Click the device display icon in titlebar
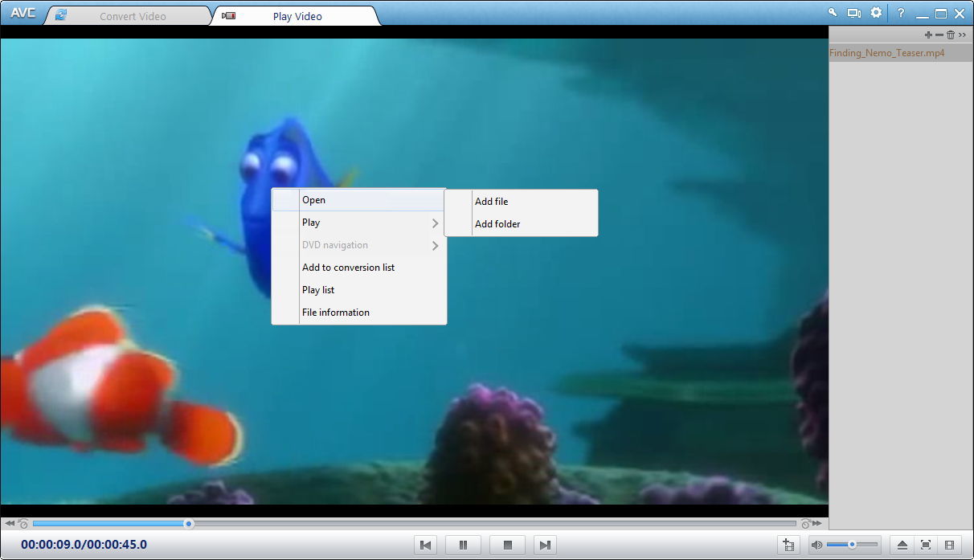Image resolution: width=974 pixels, height=560 pixels. (853, 13)
